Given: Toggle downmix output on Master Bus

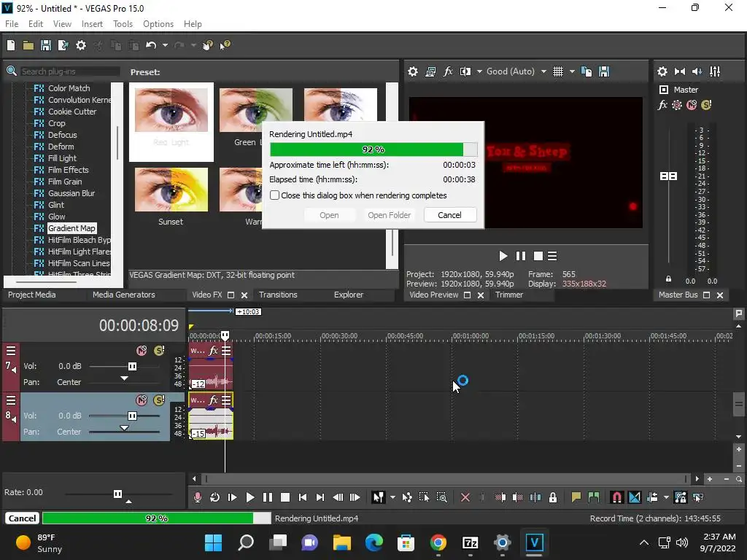Looking at the screenshot, I should tap(680, 71).
